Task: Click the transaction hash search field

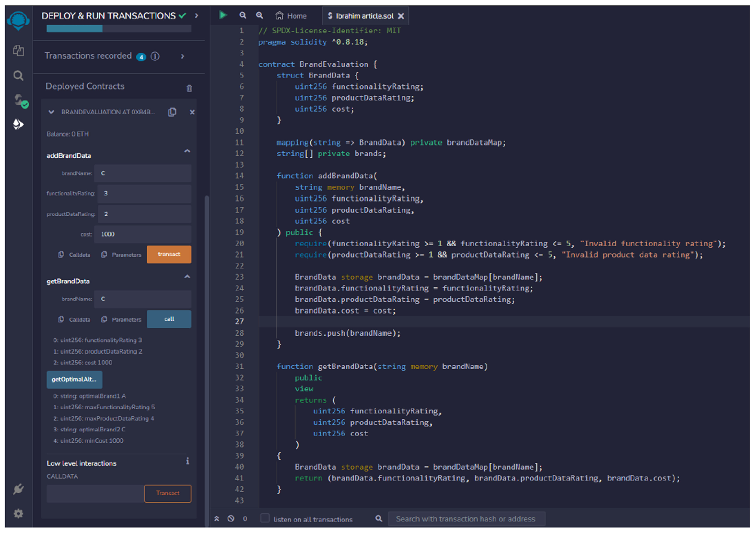Action: 466,519
